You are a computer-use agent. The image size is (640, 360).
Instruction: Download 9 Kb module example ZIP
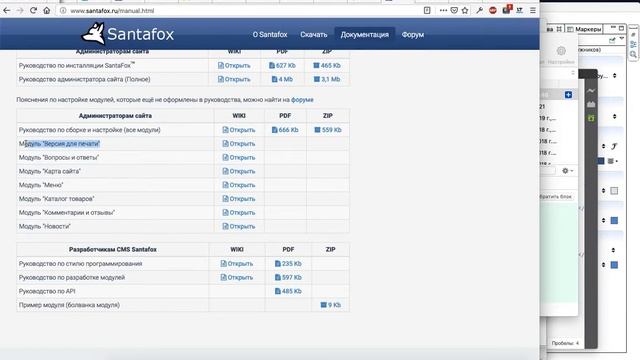pos(331,305)
